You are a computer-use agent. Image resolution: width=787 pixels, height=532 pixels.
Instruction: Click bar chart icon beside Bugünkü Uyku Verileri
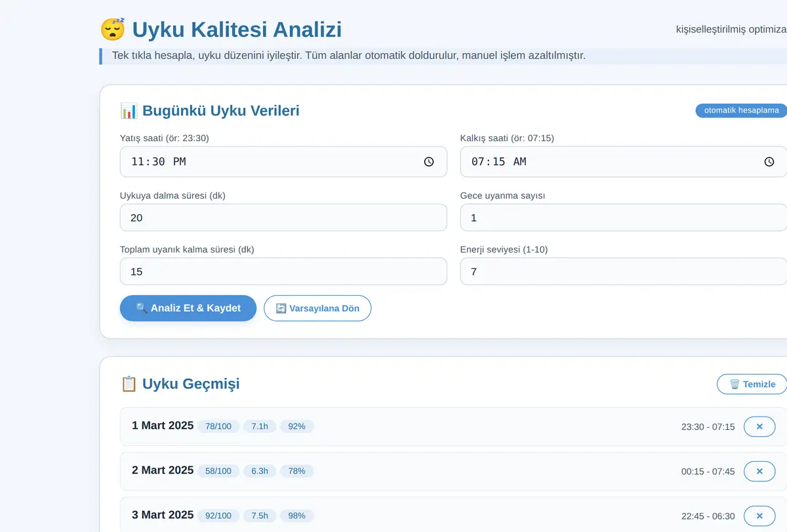129,111
